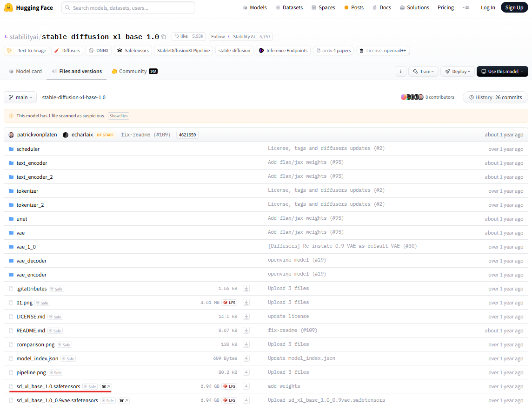Open Posts in top navigation

[353, 7]
